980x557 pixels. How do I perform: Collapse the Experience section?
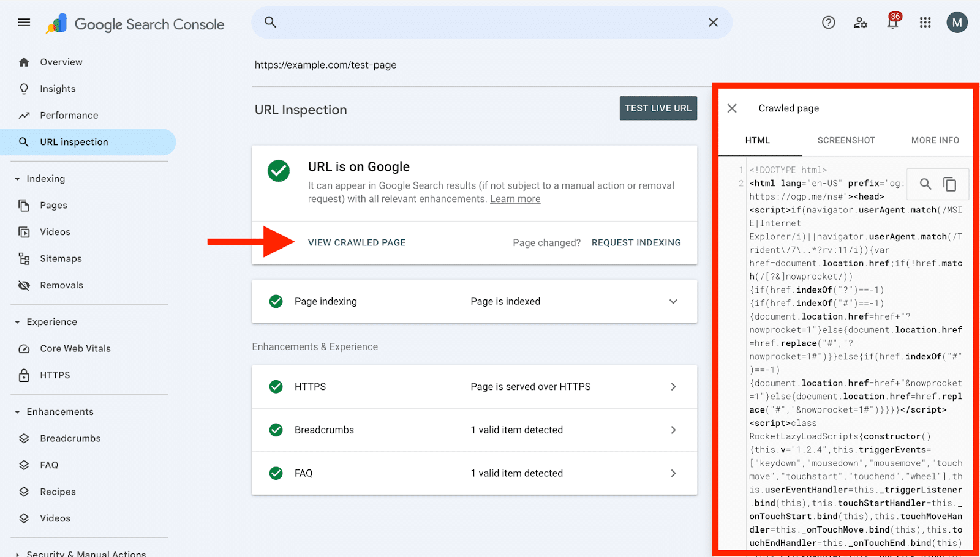(17, 322)
